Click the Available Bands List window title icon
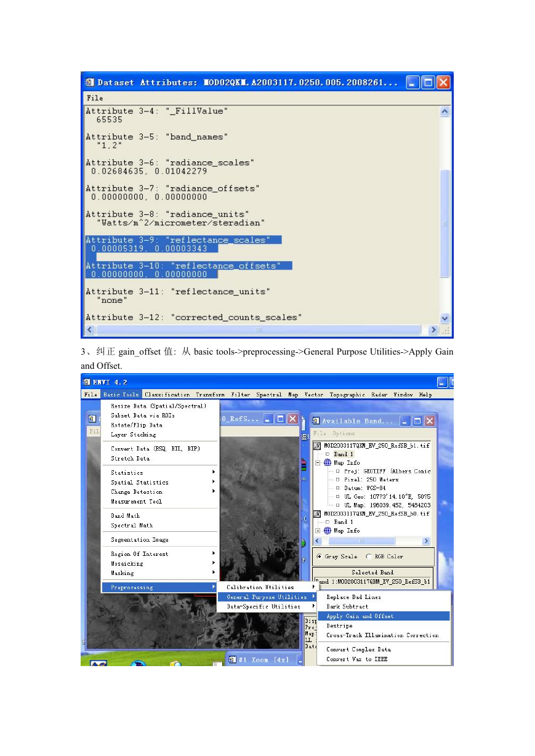Screen dimensions: 535x756 pos(316,420)
